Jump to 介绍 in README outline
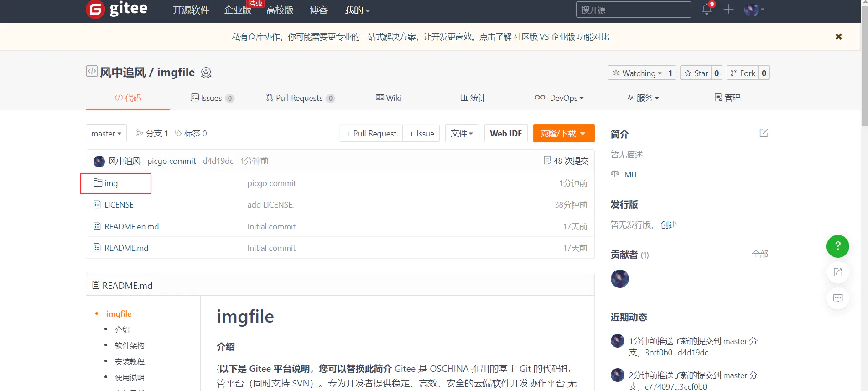The height and width of the screenshot is (391, 868). coord(122,329)
